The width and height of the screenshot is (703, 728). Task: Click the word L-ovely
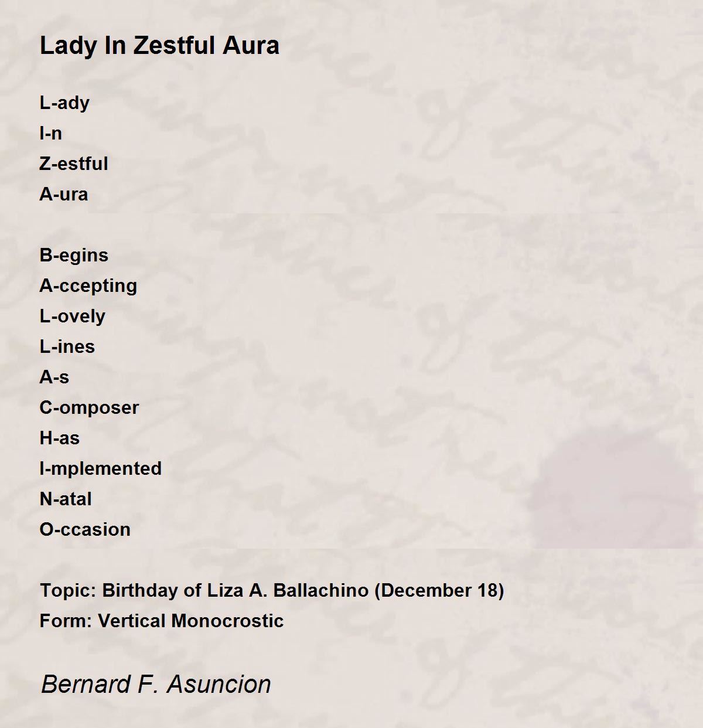point(73,317)
